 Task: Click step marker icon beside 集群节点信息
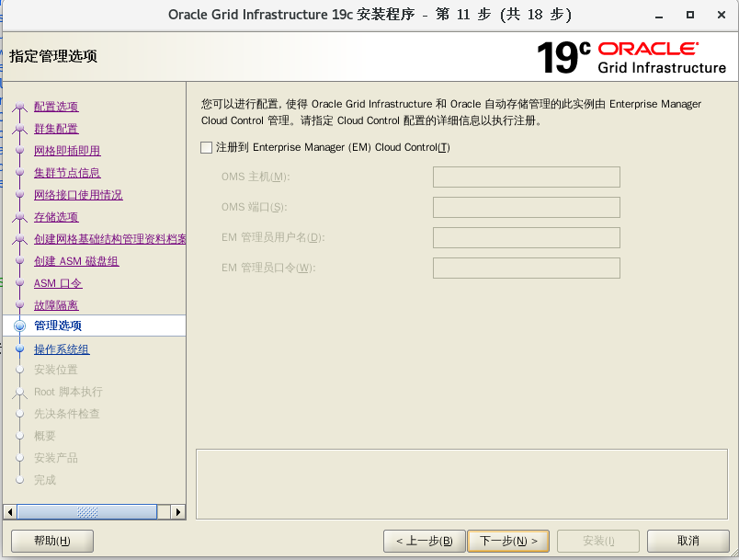(20, 173)
